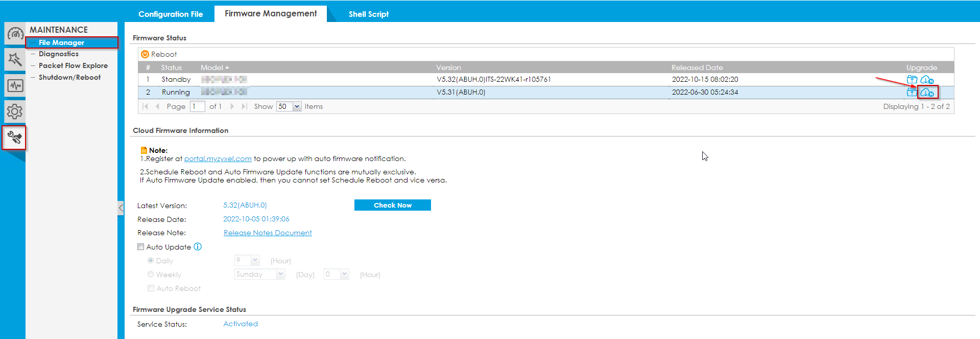Click the page number input field

tap(197, 106)
